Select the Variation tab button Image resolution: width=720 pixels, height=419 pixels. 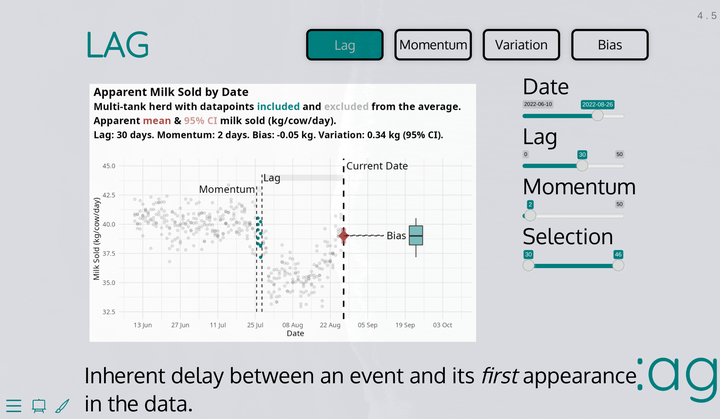pyautogui.click(x=521, y=45)
